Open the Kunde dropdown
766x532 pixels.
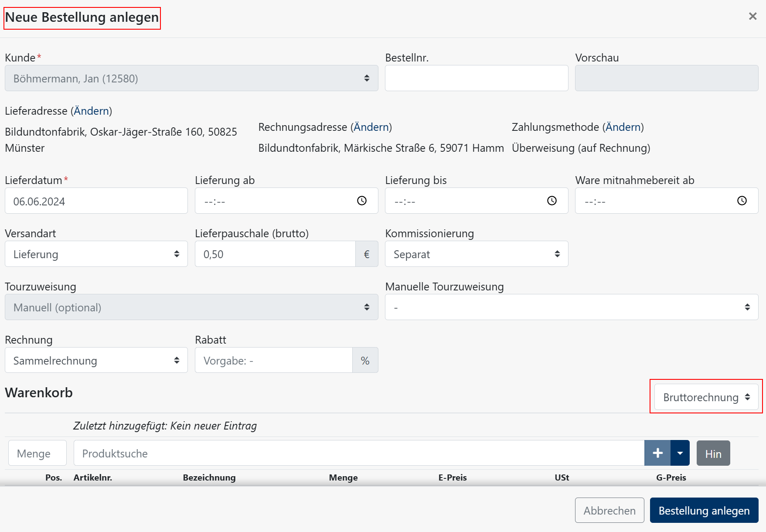(191, 78)
